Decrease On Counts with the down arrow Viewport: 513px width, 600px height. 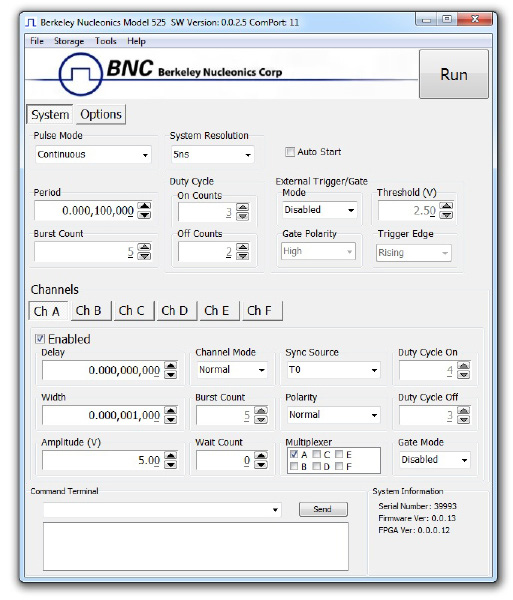[243, 216]
